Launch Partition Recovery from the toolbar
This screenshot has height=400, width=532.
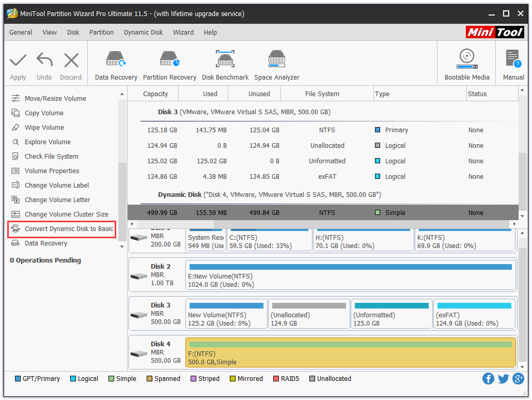tap(169, 63)
